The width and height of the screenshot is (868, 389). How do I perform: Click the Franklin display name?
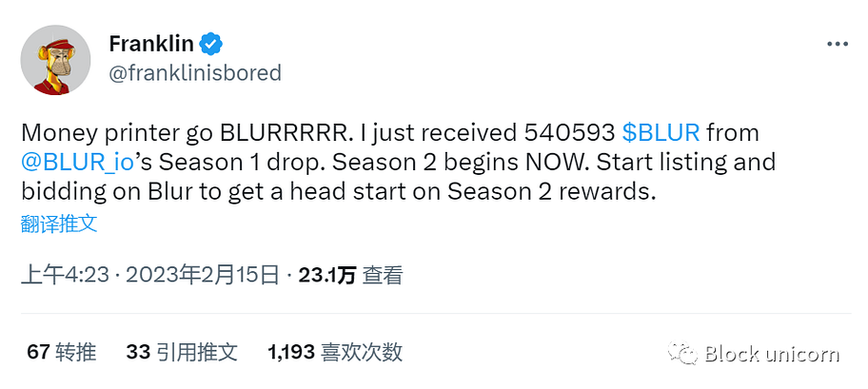click(151, 44)
